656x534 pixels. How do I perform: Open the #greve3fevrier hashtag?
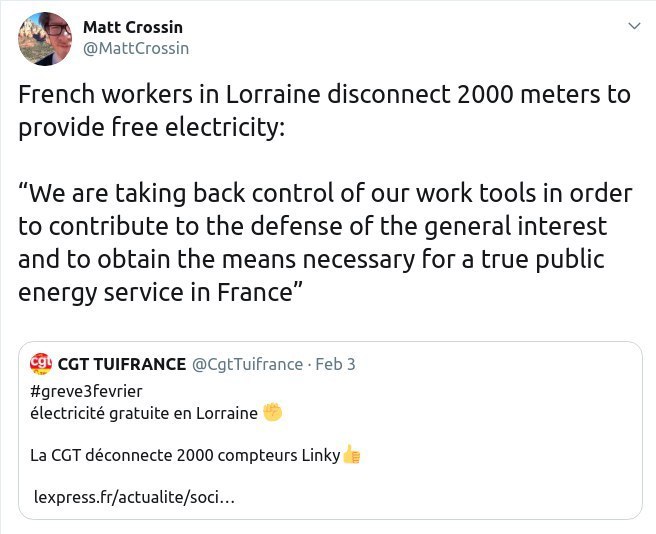(86, 391)
